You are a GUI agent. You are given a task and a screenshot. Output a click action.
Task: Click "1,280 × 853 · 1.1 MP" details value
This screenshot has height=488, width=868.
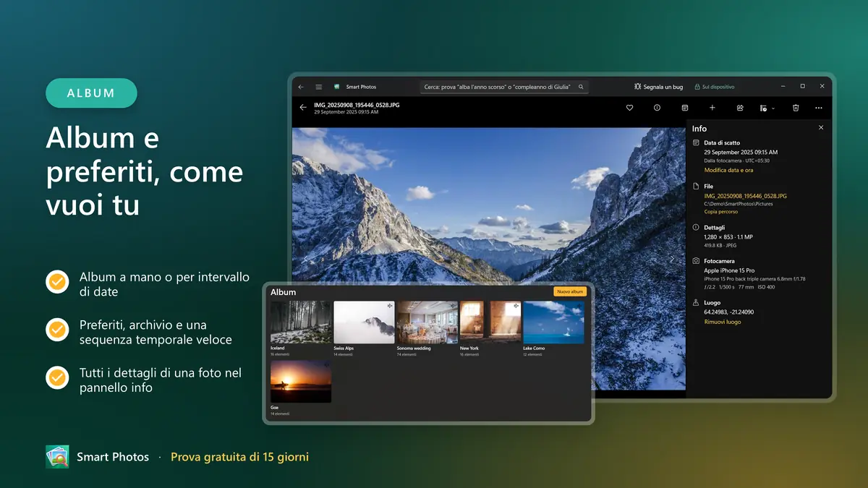coord(728,237)
